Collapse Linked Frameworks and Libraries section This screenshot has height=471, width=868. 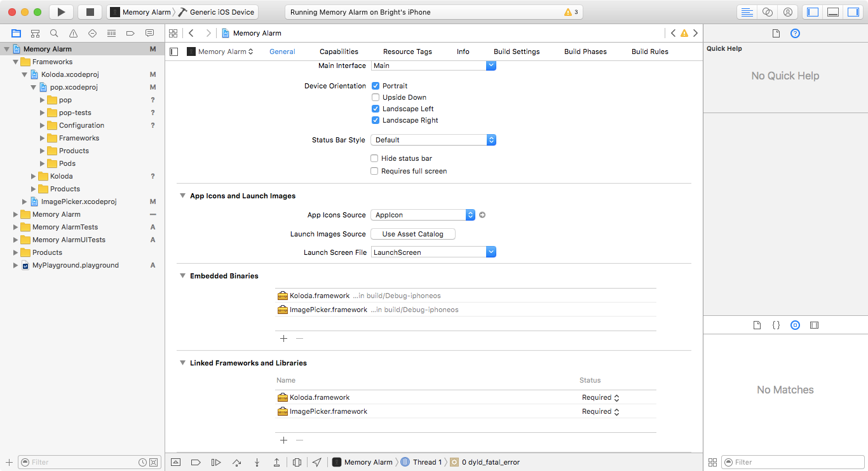[183, 363]
